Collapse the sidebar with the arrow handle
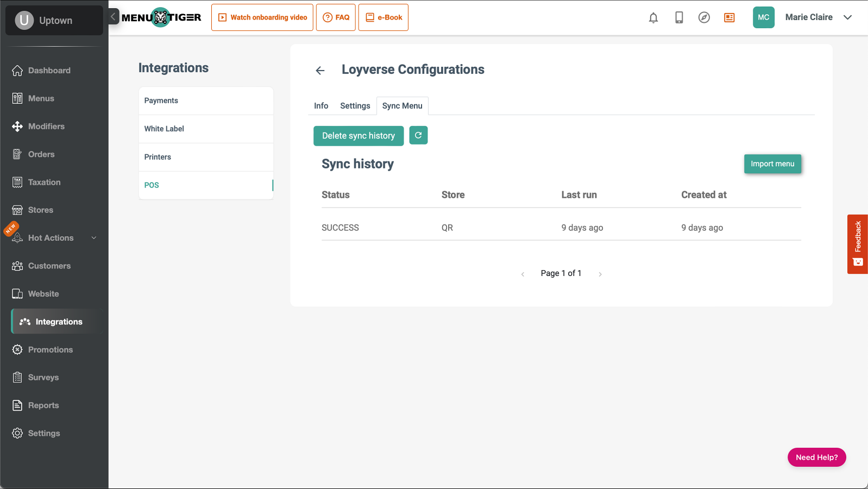868x489 pixels. tap(114, 17)
